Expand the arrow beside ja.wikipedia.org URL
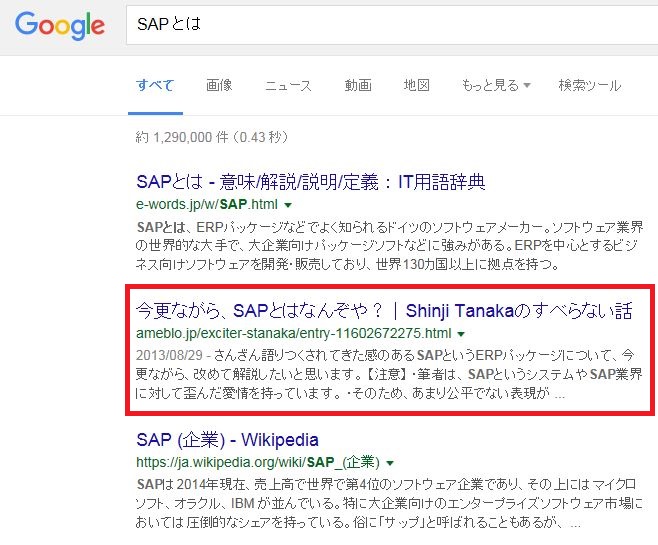 390,463
